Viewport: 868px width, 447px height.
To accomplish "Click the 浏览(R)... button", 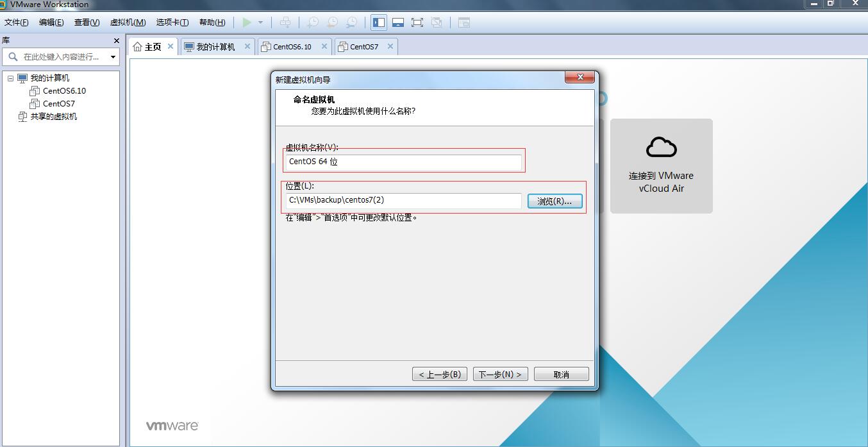I will point(555,201).
